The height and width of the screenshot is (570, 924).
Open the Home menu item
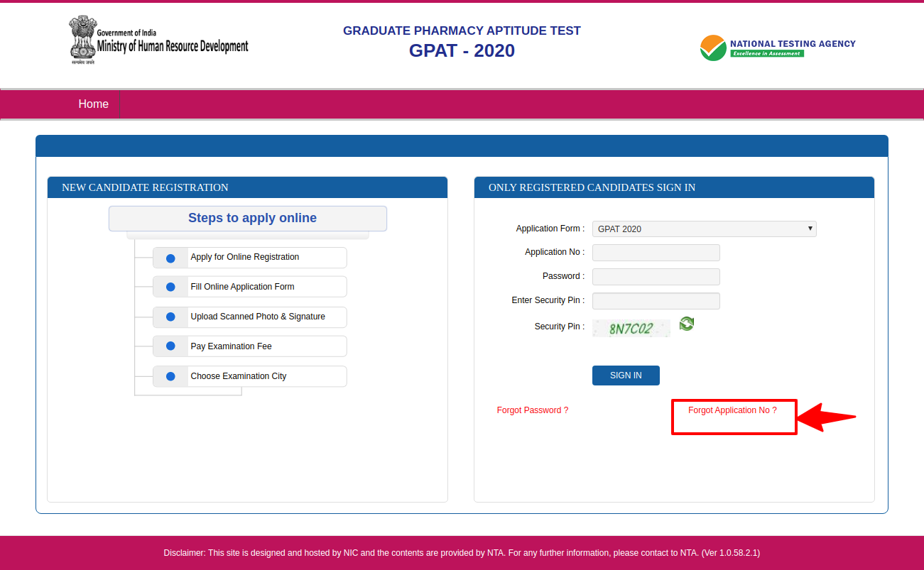tap(94, 104)
